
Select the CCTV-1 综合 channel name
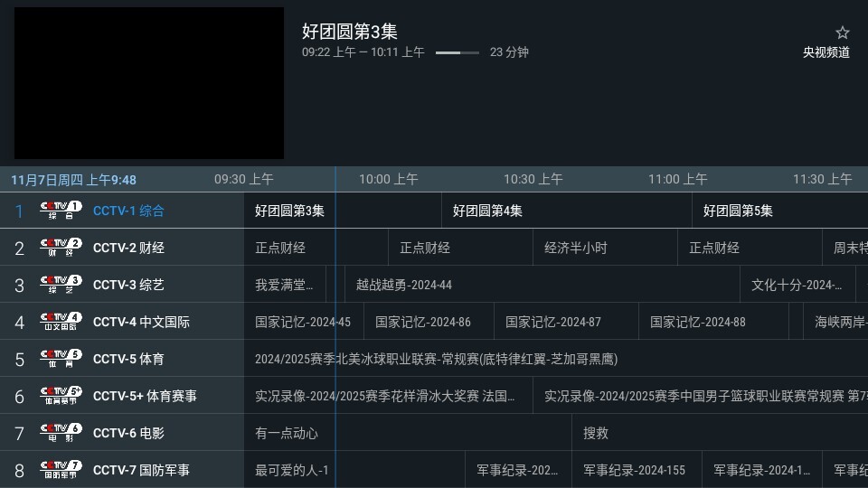click(x=128, y=211)
